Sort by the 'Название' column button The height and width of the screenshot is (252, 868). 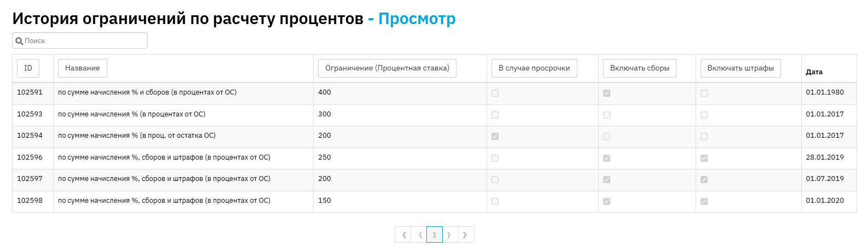[83, 68]
